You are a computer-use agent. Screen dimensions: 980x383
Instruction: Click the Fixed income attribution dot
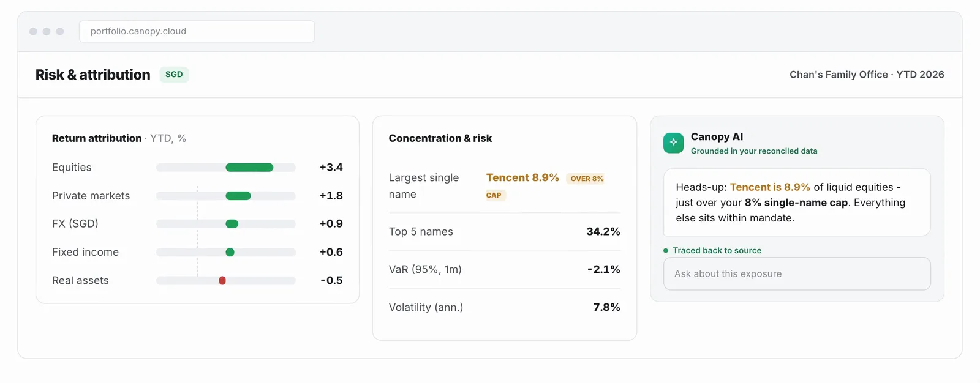click(x=230, y=252)
